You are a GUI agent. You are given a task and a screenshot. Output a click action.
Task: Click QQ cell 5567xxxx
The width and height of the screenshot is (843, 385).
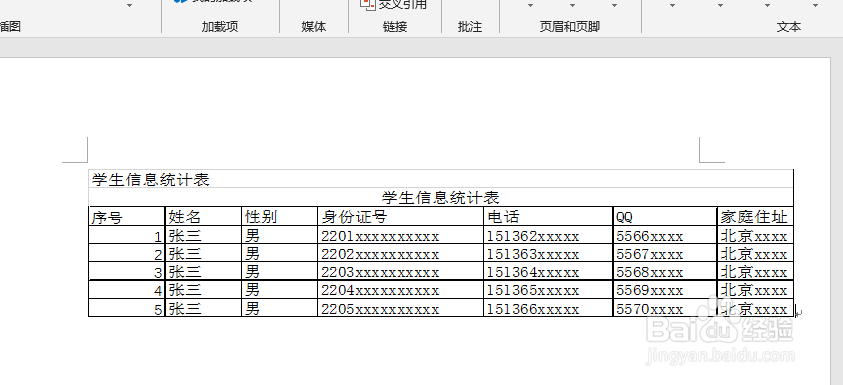tap(665, 253)
